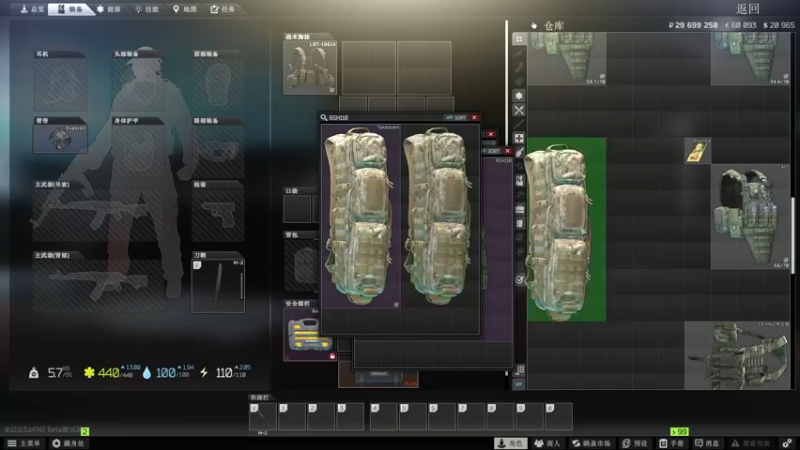Select the Evasion armband item
800x450 pixels.
coord(60,138)
